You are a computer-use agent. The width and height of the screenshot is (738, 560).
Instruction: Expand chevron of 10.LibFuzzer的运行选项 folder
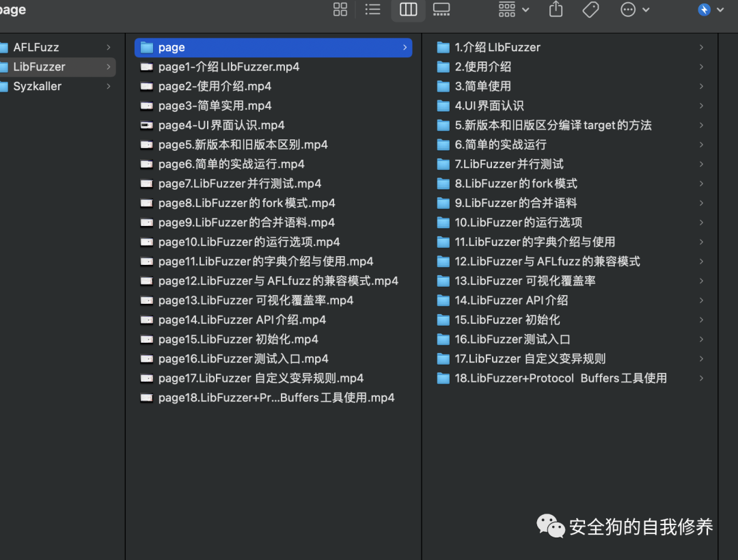pos(701,223)
